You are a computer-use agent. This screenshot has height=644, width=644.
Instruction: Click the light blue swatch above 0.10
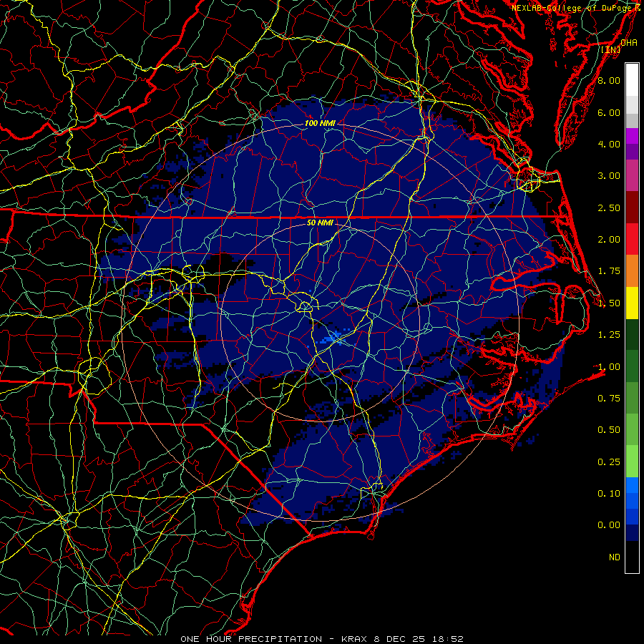pos(632,485)
